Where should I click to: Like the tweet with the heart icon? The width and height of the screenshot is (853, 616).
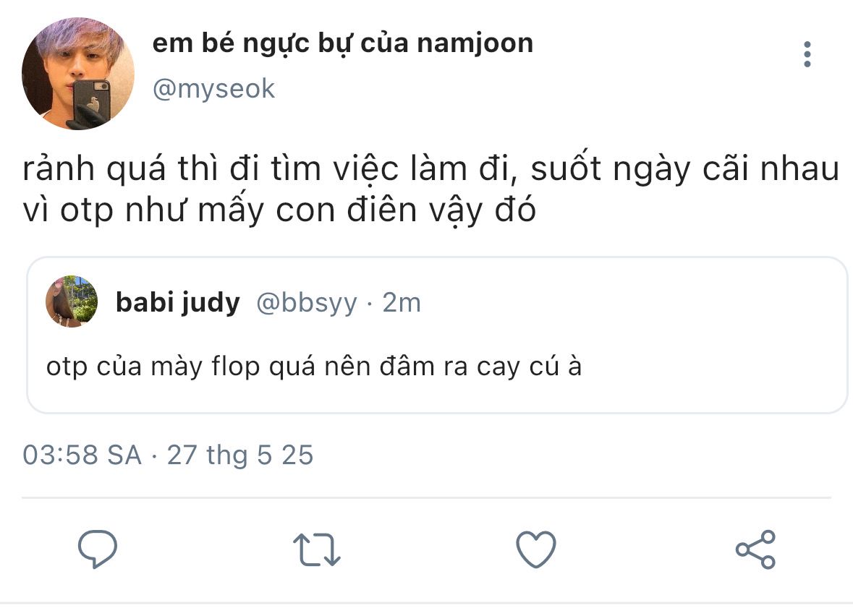pos(535,549)
